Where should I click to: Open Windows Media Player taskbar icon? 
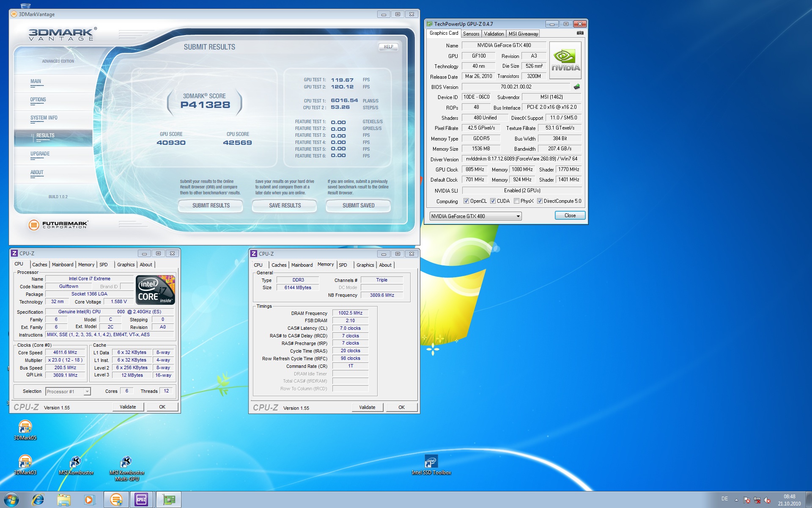[x=89, y=500]
